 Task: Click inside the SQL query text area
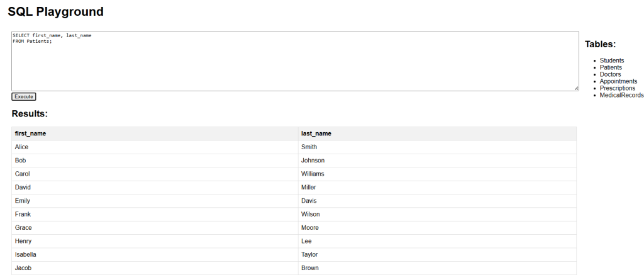[295, 61]
